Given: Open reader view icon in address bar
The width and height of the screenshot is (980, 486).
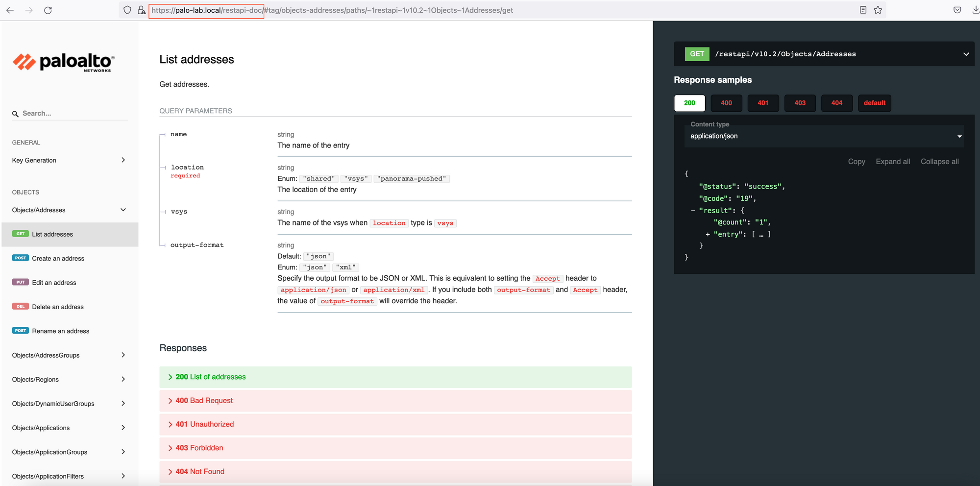Looking at the screenshot, I should pos(863,10).
